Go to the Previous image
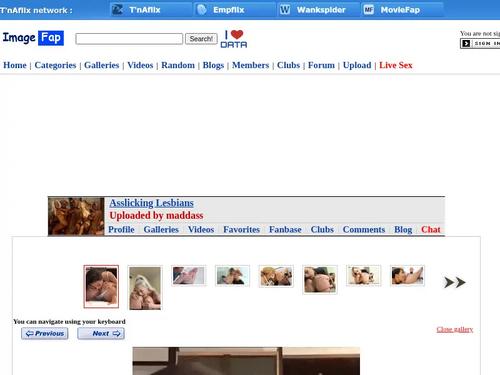 click(x=45, y=333)
